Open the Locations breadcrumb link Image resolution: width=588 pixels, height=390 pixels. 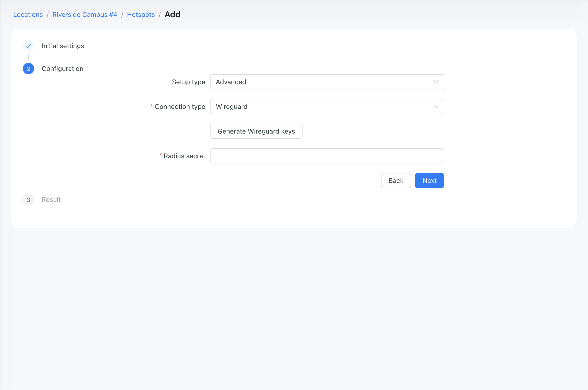point(28,15)
